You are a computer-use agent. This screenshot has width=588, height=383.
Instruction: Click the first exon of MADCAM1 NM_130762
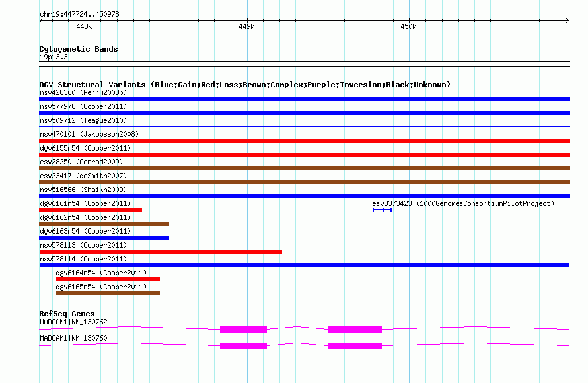(243, 330)
